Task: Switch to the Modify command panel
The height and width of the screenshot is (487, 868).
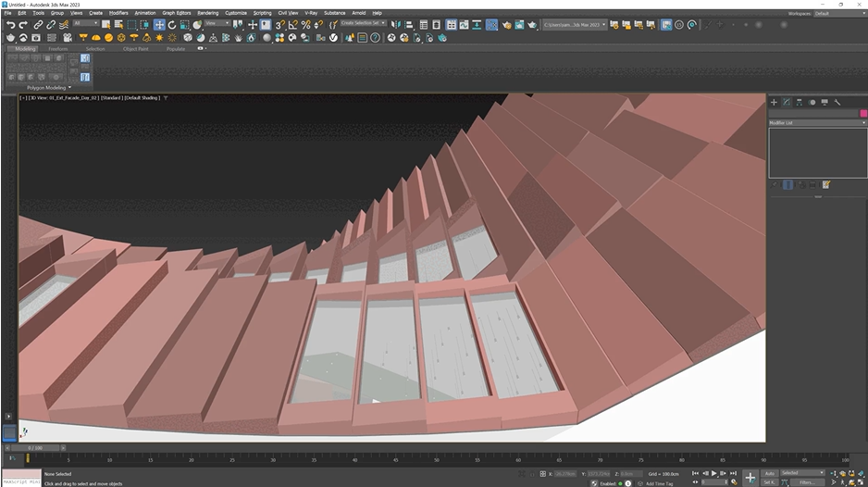Action: [787, 102]
